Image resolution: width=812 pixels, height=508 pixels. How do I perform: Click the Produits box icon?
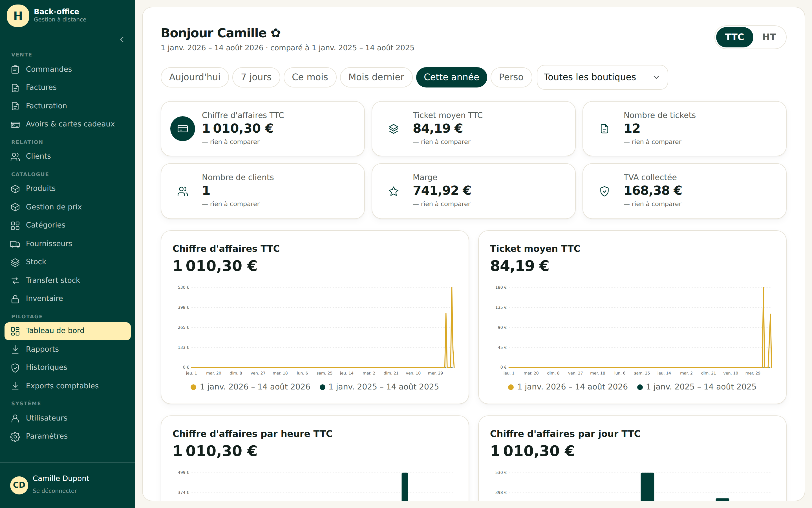pos(15,189)
